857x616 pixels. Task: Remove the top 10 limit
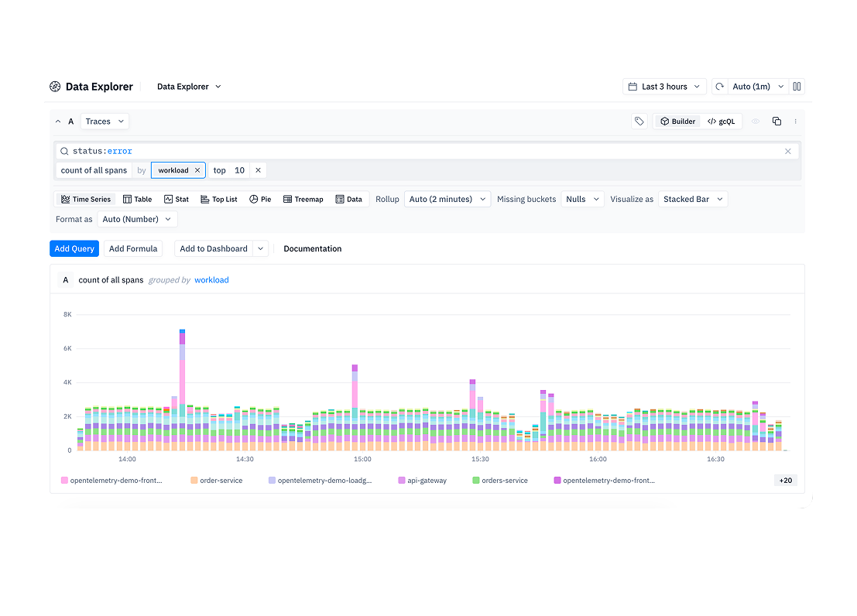point(258,170)
